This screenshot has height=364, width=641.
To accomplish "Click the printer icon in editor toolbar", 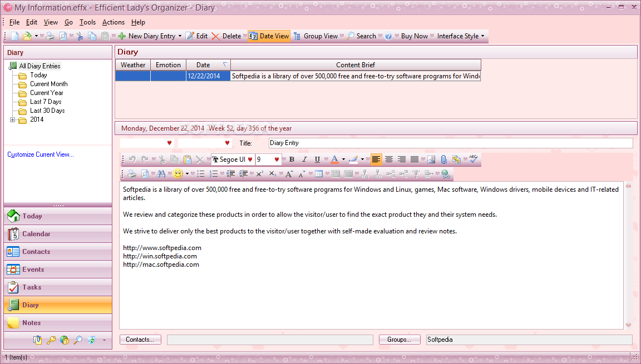I will click(132, 174).
